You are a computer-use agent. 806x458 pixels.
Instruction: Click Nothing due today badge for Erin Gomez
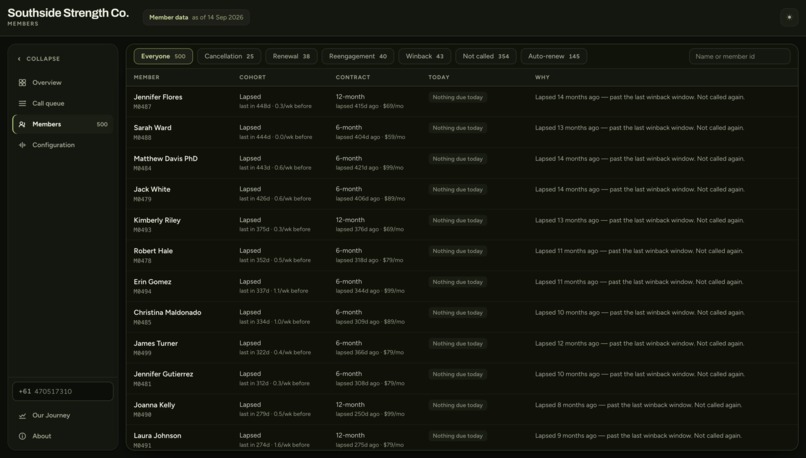(457, 282)
